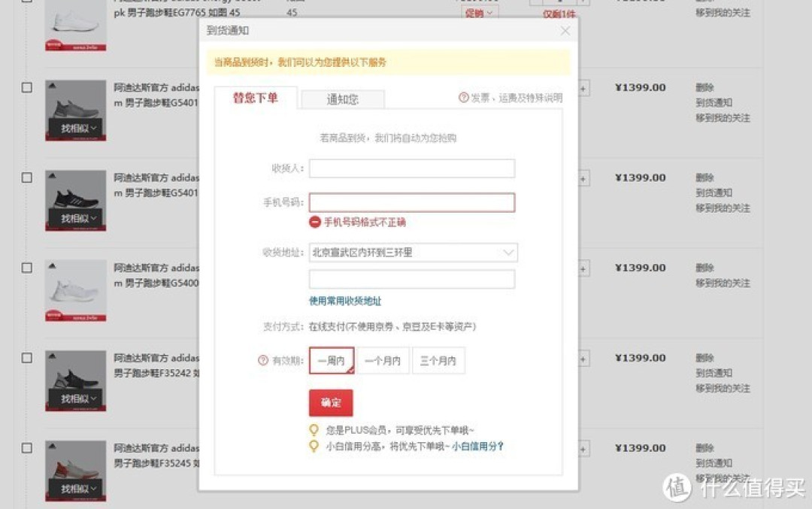Increase quantity plus for first G5401 row
Screen dimensions: 812x509
tap(583, 89)
